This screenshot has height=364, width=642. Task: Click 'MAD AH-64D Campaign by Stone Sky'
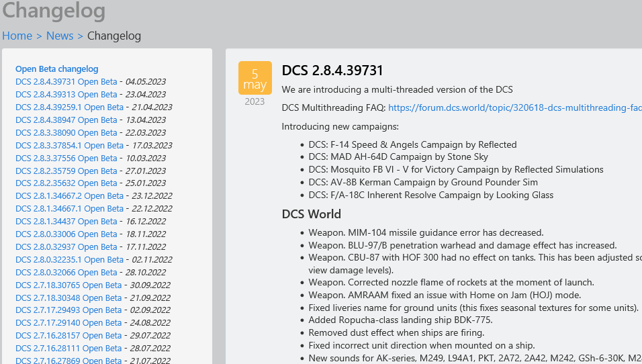pos(398,157)
